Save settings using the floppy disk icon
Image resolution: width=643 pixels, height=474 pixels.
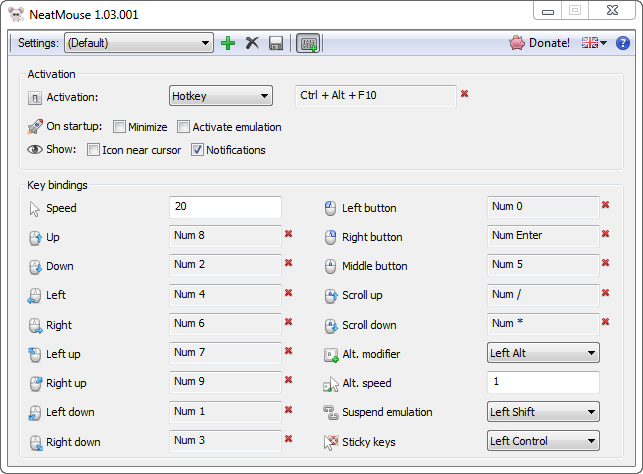[276, 43]
